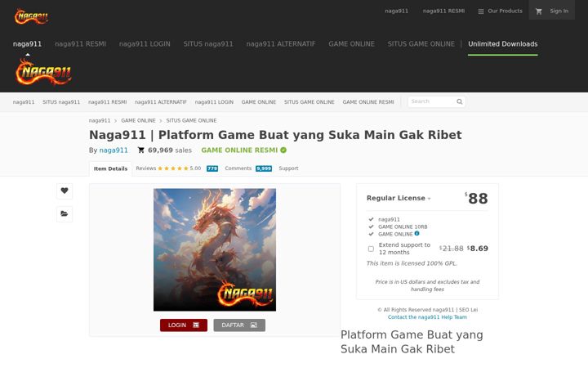This screenshot has width=588, height=368.
Task: Click the red LOGIN button
Action: pyautogui.click(x=184, y=325)
